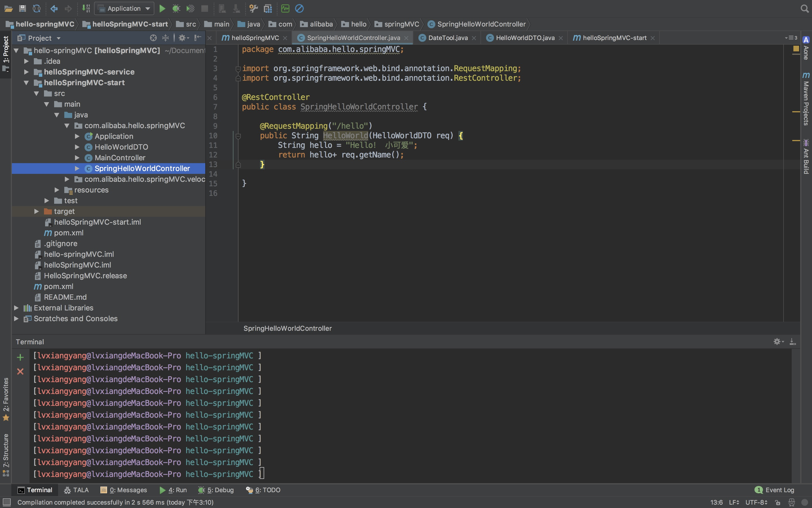The image size is (812, 508).
Task: Open the 6: TODO tool window
Action: (263, 490)
